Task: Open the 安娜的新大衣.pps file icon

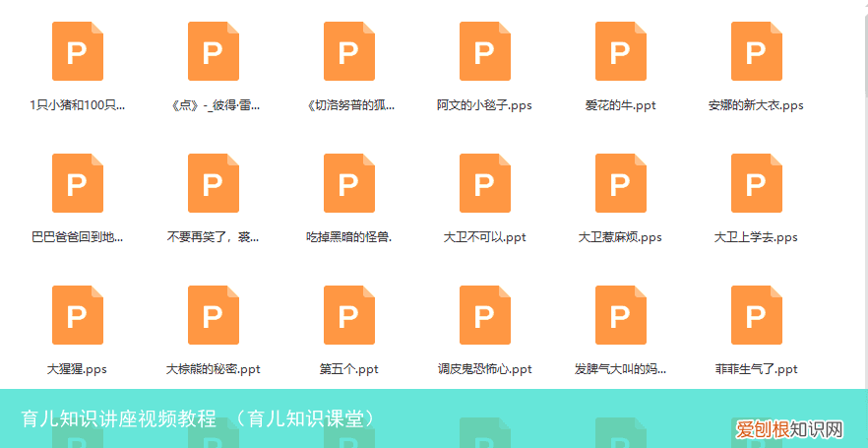Action: point(757,51)
